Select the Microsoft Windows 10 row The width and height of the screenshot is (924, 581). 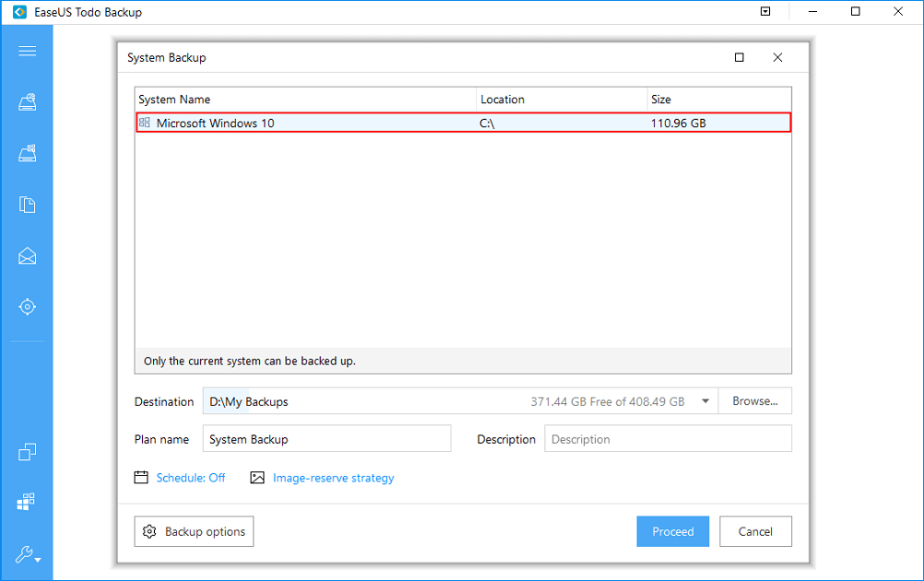pos(463,123)
